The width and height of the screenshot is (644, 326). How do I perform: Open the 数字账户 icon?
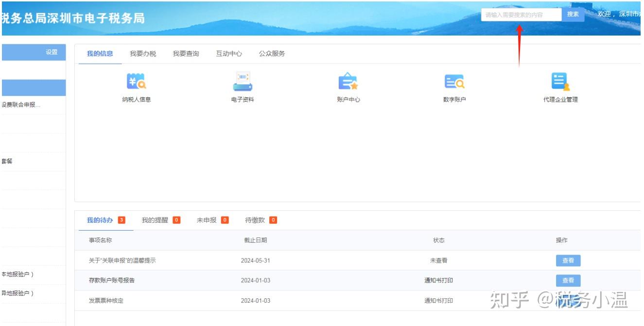[x=454, y=81]
